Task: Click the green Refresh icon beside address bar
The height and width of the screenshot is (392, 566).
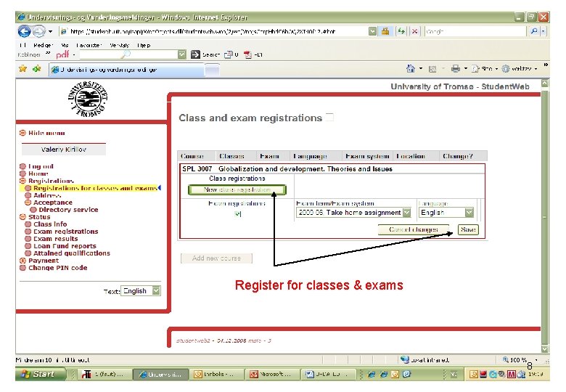Action: pyautogui.click(x=401, y=31)
